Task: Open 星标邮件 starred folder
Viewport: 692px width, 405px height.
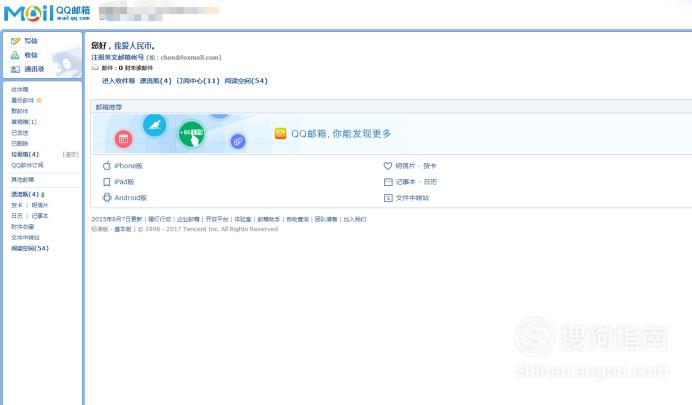Action: pos(23,101)
